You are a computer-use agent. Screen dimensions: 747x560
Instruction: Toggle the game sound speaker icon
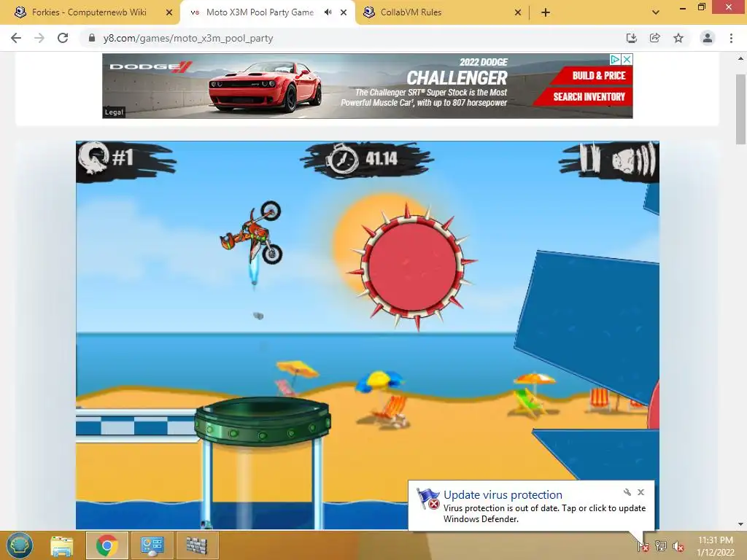tap(634, 159)
